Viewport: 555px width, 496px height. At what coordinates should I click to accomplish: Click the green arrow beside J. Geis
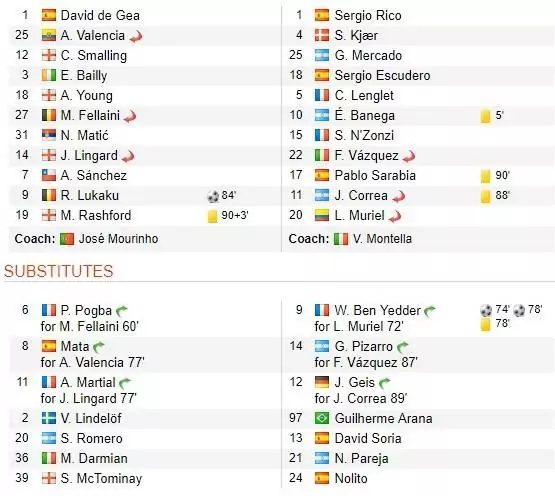(384, 383)
